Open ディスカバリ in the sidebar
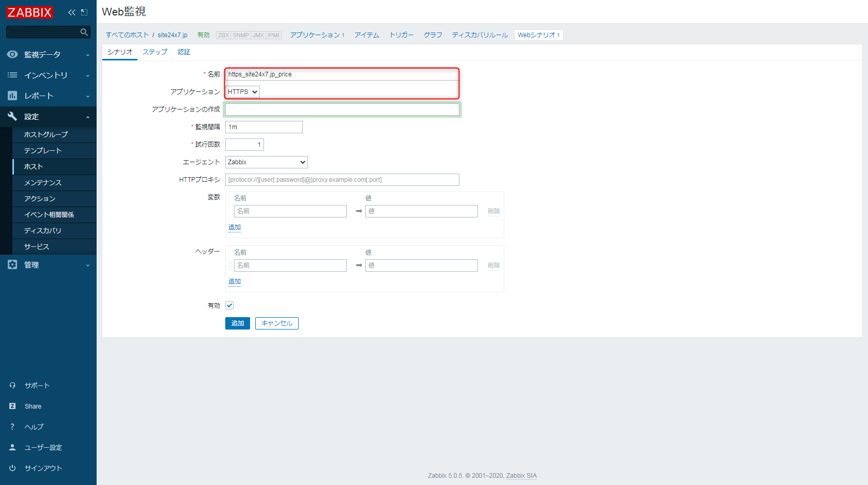This screenshot has width=868, height=485. (x=54, y=230)
